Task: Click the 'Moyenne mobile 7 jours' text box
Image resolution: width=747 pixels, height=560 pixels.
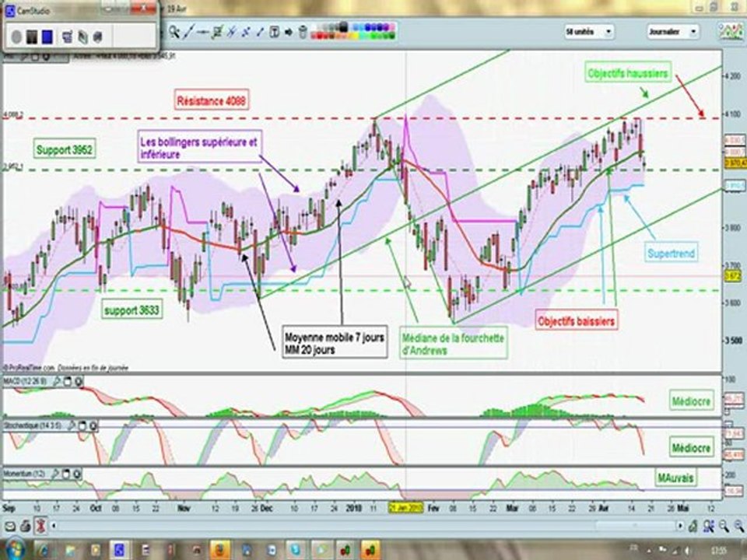Action: [335, 343]
